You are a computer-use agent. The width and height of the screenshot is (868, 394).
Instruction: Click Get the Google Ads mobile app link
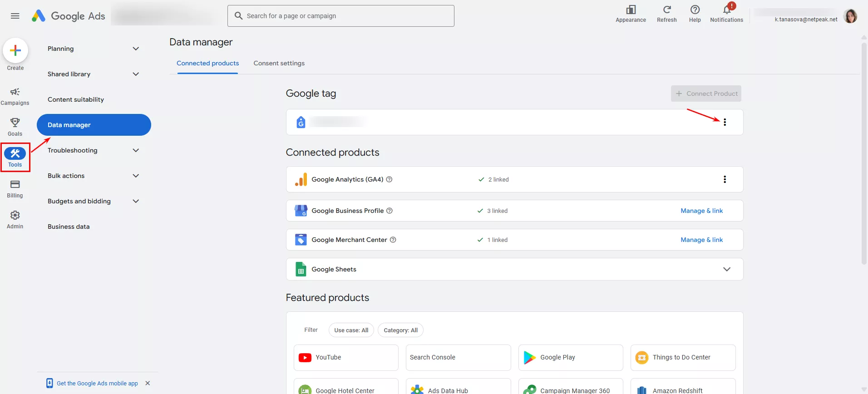97,384
